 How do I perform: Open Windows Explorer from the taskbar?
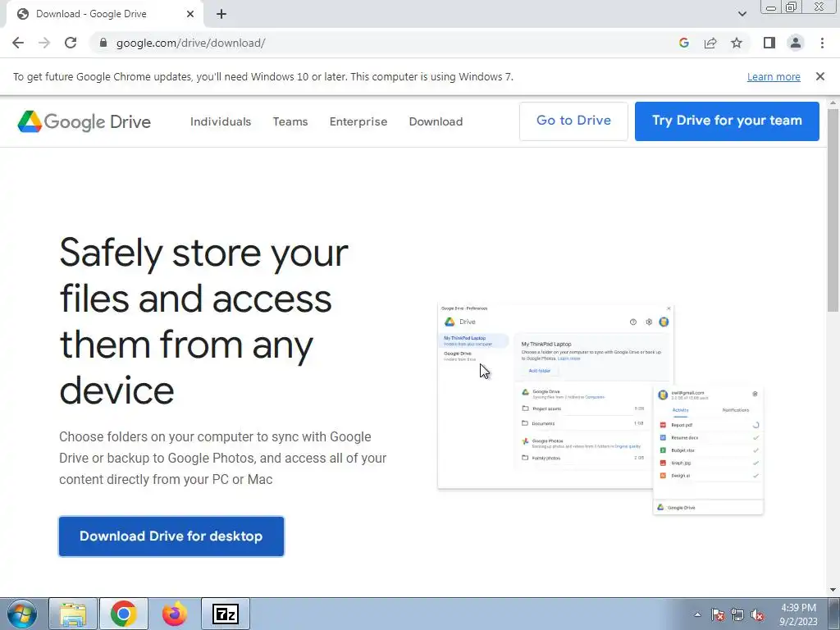(x=73, y=614)
